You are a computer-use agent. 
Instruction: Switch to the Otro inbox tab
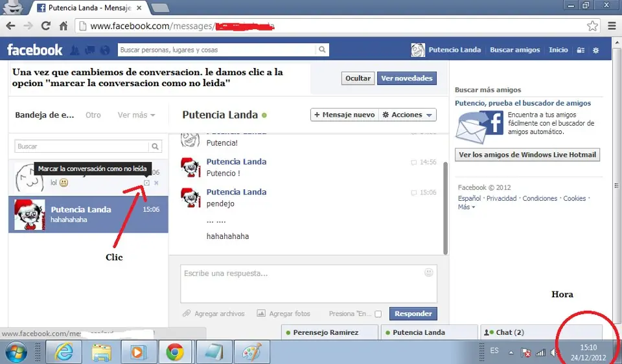[x=93, y=115]
